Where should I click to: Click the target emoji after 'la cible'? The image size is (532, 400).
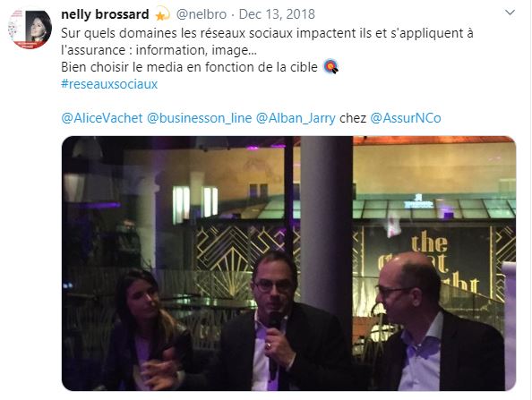[330, 67]
